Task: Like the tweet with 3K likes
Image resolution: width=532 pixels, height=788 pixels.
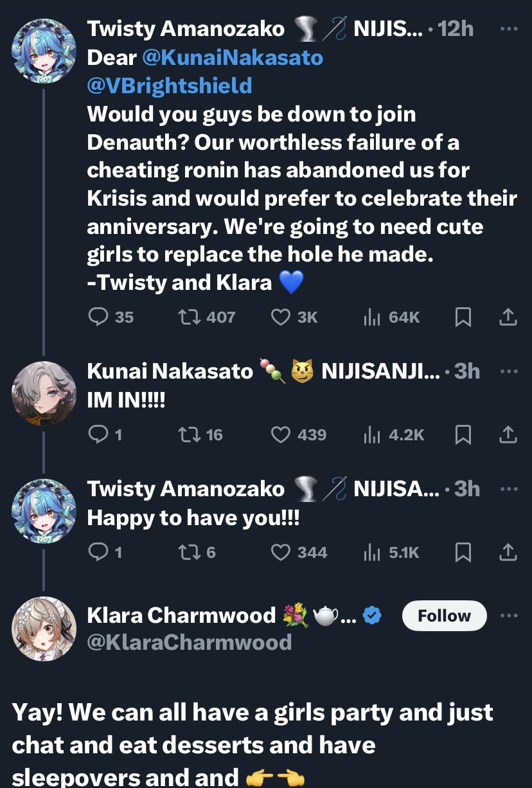Action: coord(281,317)
